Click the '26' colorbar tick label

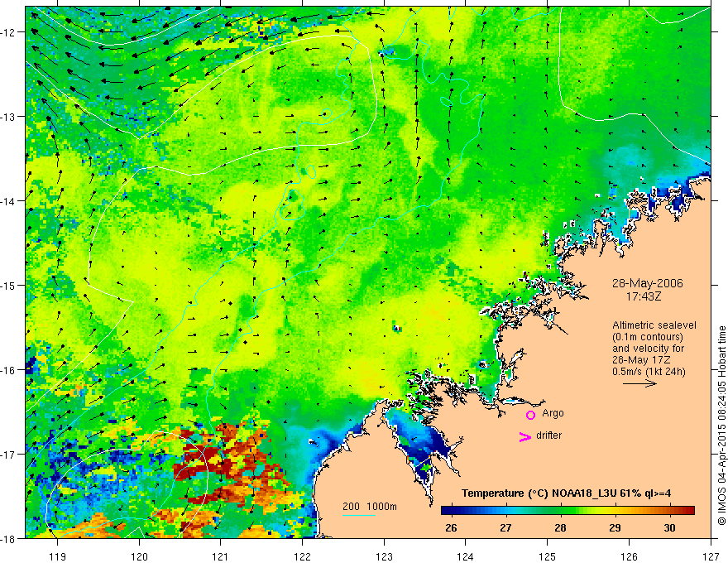coord(451,527)
